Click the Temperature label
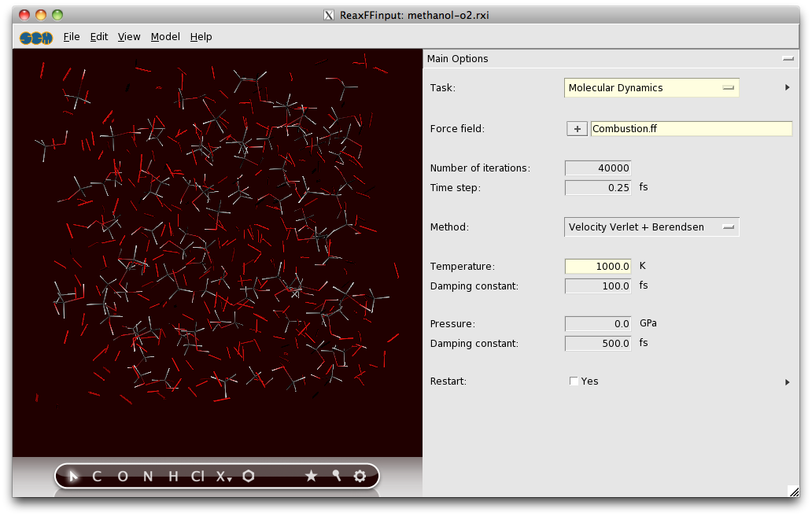 pyautogui.click(x=462, y=267)
